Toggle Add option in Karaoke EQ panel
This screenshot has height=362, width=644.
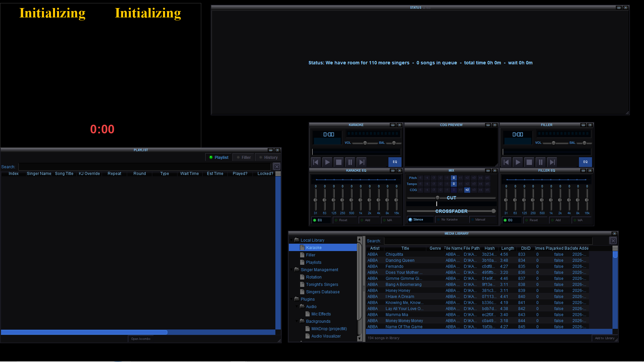(x=369, y=220)
